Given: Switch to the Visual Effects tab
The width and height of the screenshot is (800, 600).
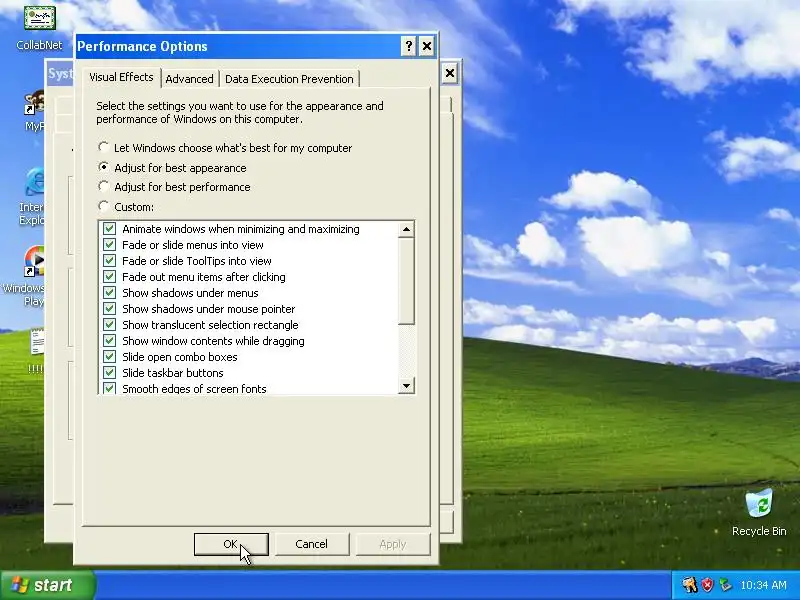Looking at the screenshot, I should (121, 77).
